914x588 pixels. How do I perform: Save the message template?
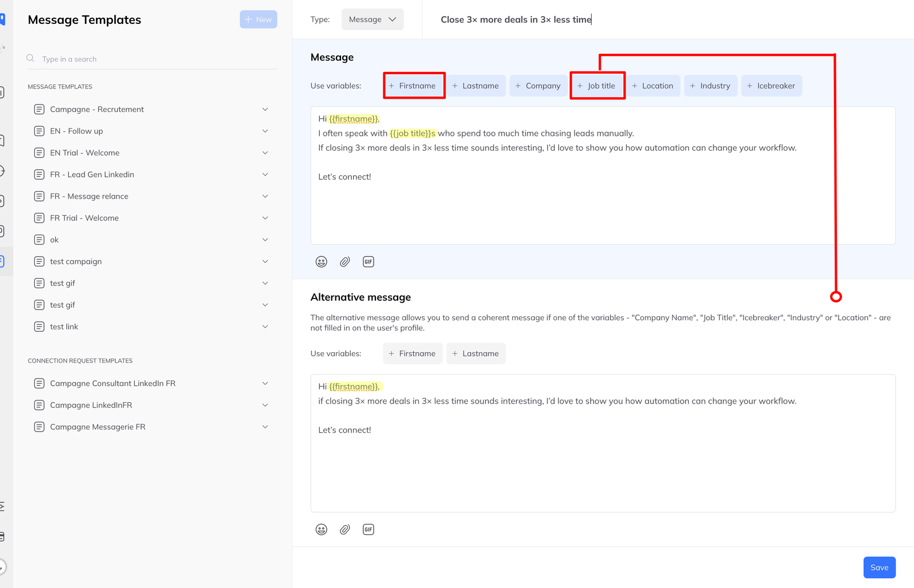(879, 567)
